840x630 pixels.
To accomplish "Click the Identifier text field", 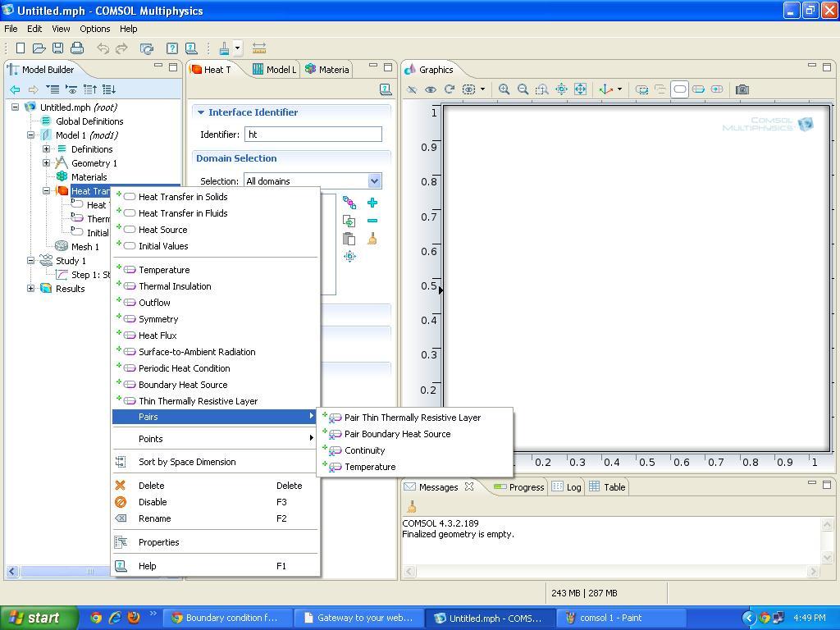I will pyautogui.click(x=313, y=135).
